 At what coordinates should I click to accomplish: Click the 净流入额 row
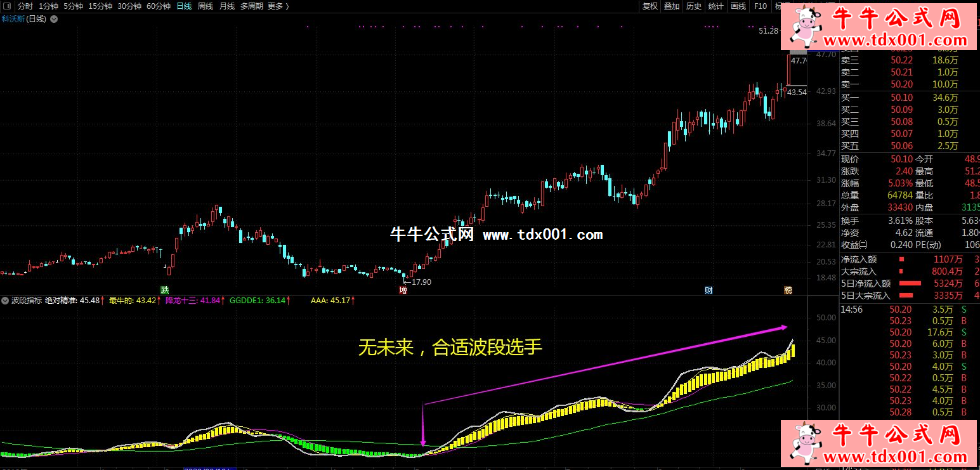[910, 259]
